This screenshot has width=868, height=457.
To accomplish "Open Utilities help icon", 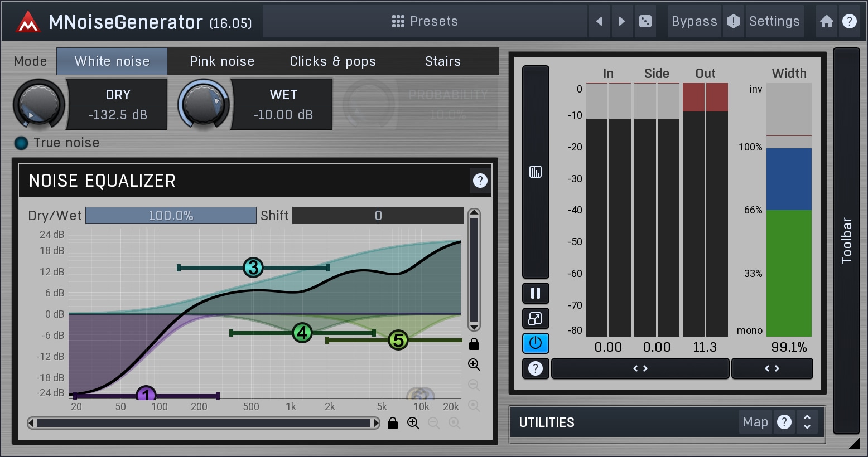I will pyautogui.click(x=784, y=422).
